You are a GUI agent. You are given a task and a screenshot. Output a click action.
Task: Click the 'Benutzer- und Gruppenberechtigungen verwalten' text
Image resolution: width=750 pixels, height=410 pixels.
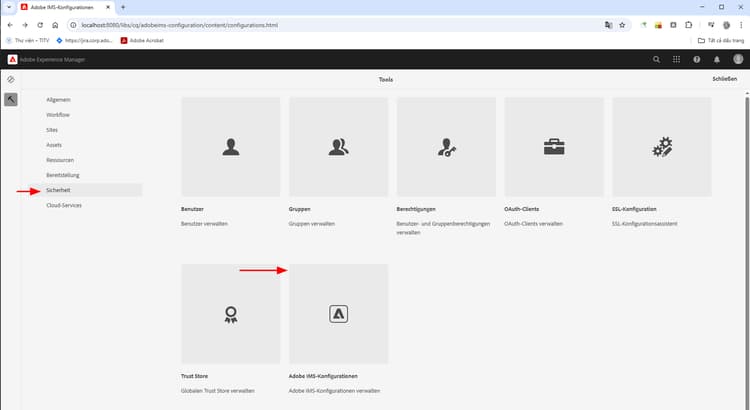point(443,228)
